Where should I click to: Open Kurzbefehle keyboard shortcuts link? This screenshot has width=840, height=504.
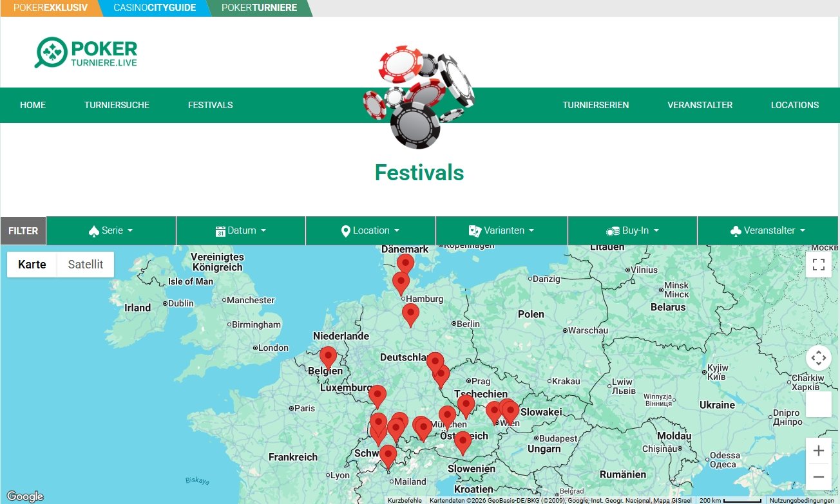[x=405, y=500]
